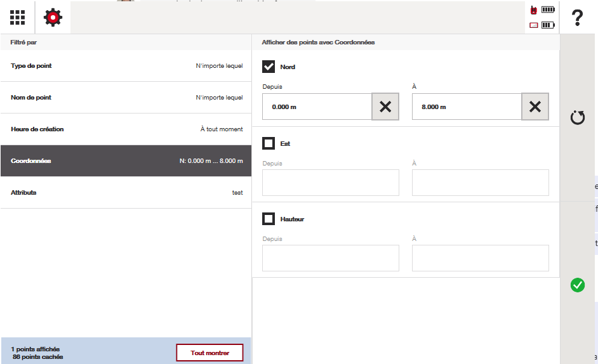
Task: Open the Heure de création filter
Action: 126,129
